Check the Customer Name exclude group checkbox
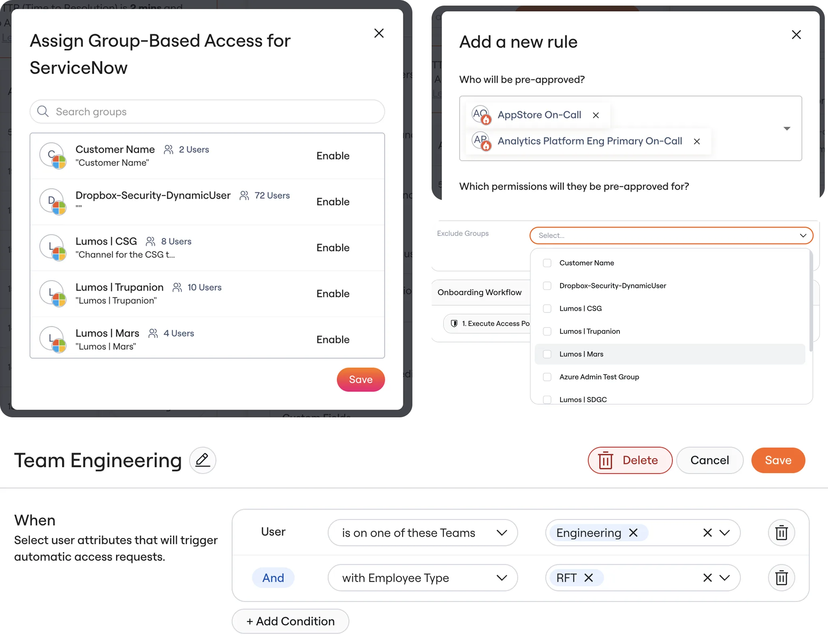The image size is (828, 644). click(x=547, y=263)
